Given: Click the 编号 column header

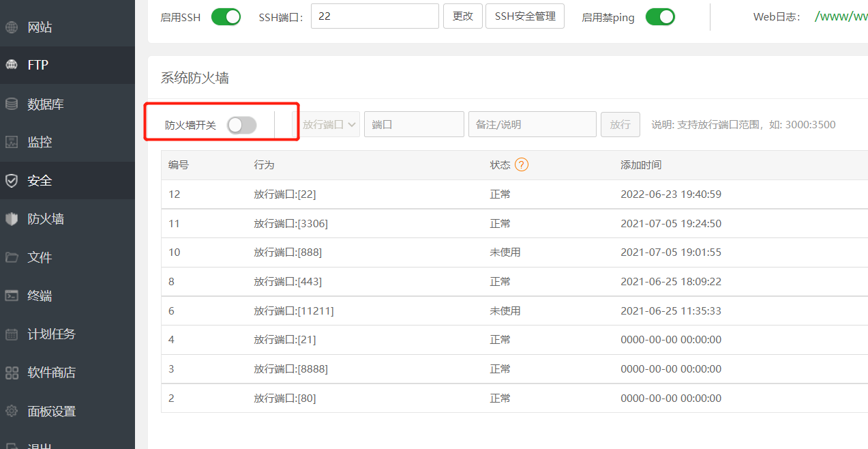Looking at the screenshot, I should point(179,165).
